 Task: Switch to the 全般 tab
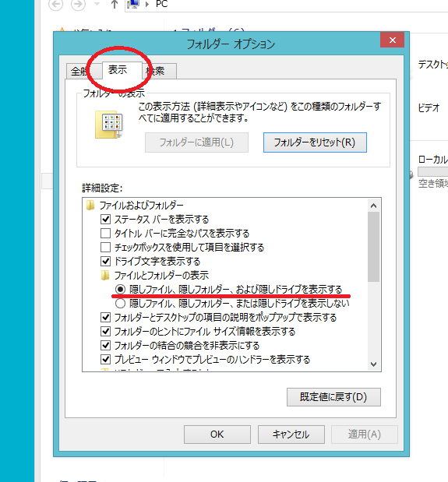79,72
